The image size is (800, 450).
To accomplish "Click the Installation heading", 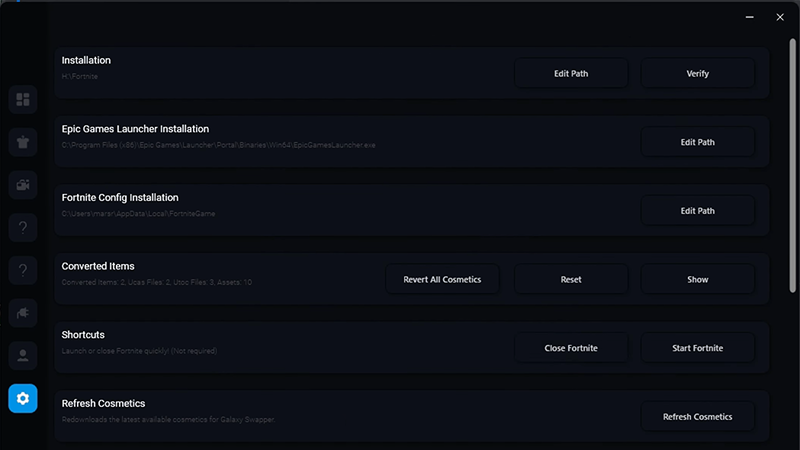I will 86,60.
